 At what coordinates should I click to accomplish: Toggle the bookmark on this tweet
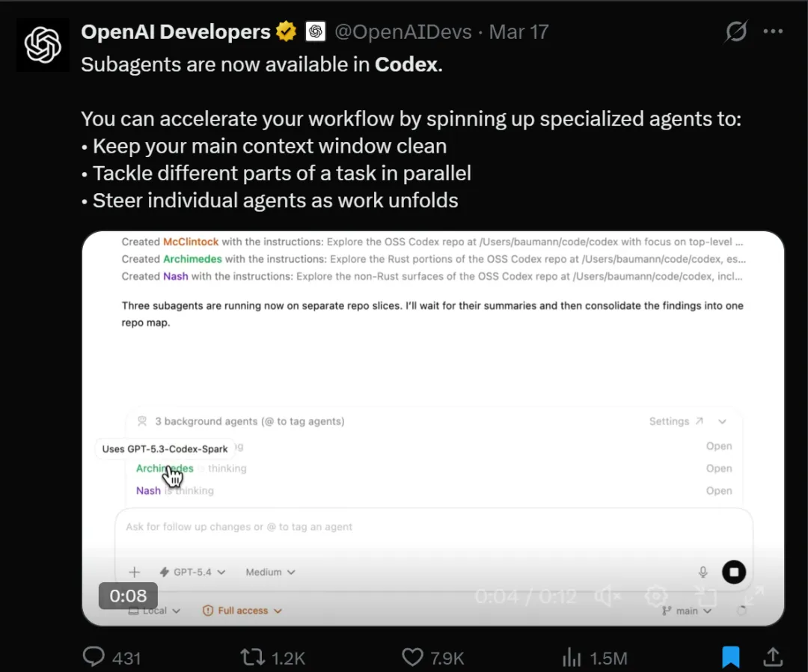click(731, 658)
